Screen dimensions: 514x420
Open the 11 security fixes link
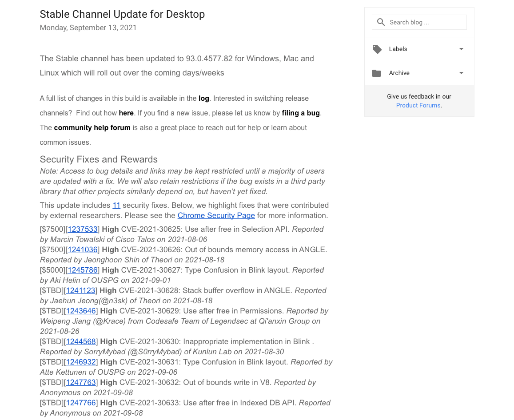pyautogui.click(x=116, y=206)
